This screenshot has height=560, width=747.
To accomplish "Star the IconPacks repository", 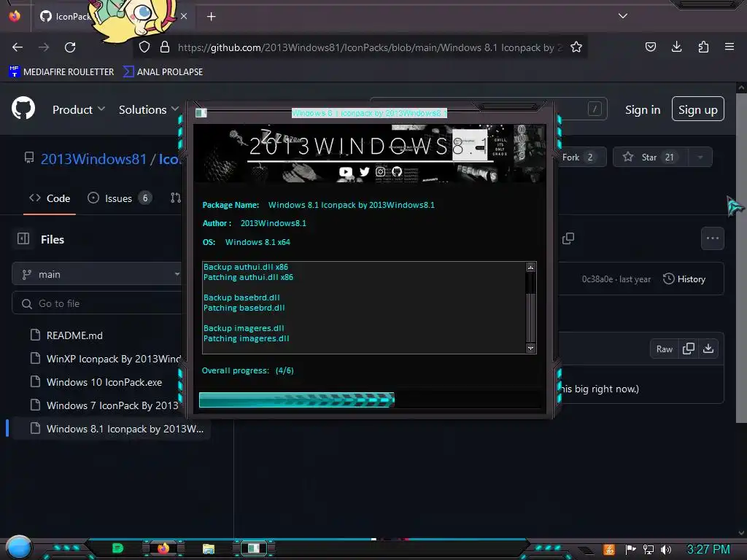I will pos(651,157).
